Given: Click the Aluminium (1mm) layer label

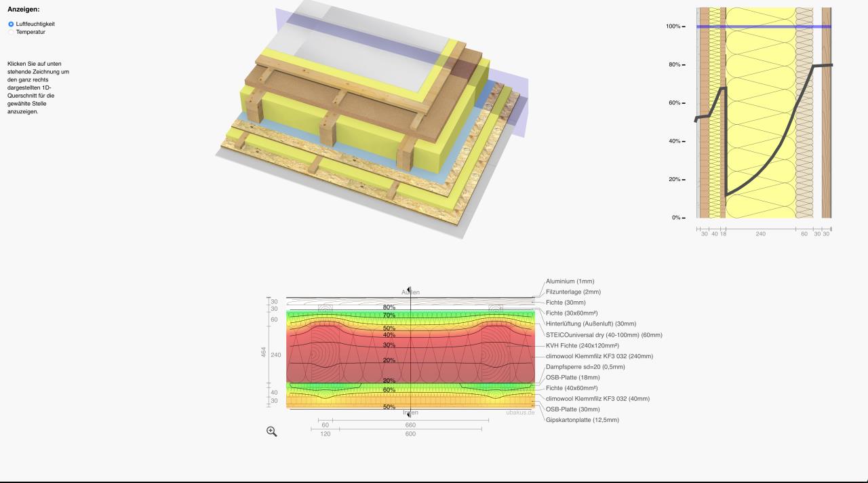Looking at the screenshot, I should point(570,281).
